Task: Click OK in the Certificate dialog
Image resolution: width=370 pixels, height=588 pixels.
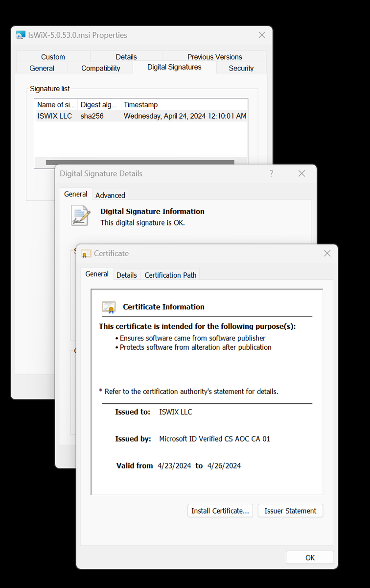Action: click(x=310, y=558)
